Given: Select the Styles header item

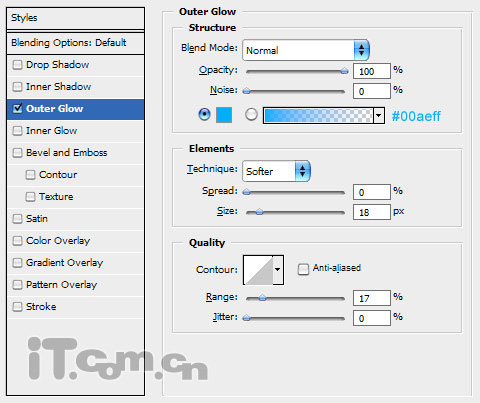Looking at the screenshot, I should [75, 18].
